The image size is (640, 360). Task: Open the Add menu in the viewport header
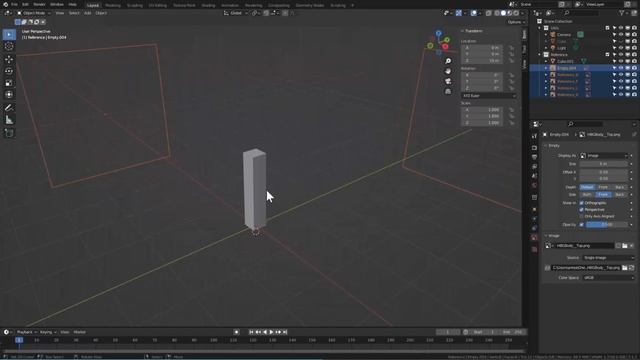(87, 13)
